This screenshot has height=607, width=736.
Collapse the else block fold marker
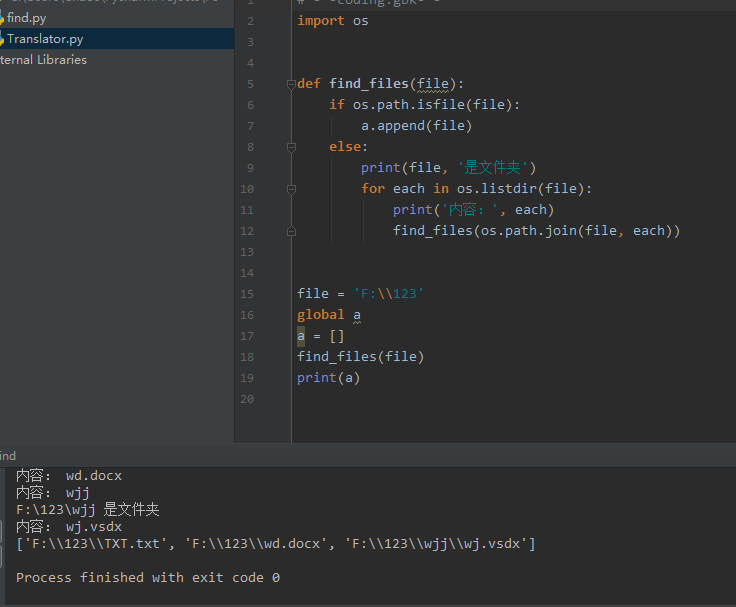coord(291,147)
